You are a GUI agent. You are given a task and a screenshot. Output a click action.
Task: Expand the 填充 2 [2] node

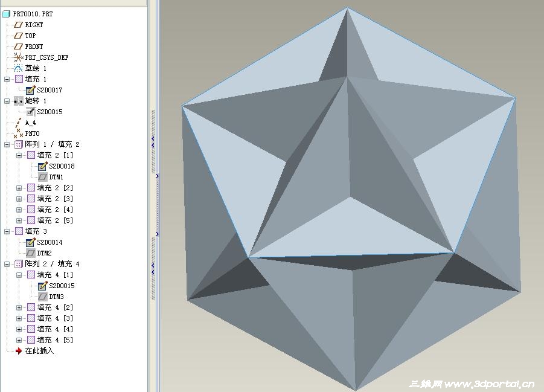tap(19, 188)
